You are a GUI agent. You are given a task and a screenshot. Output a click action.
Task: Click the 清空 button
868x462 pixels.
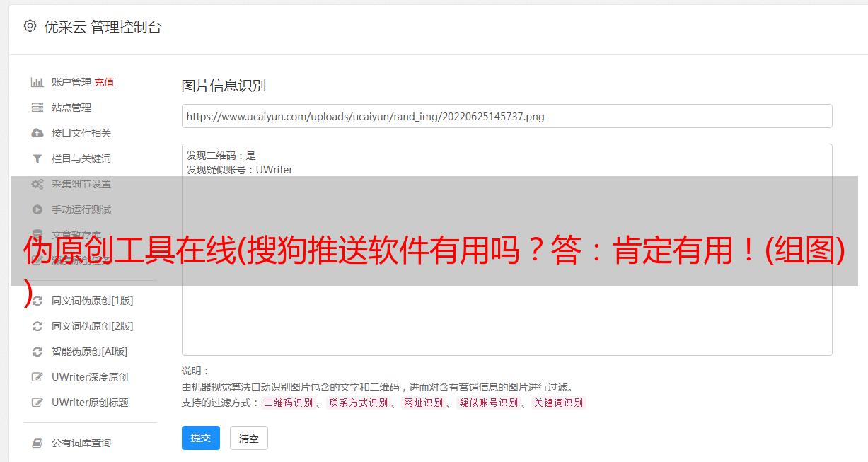[249, 438]
